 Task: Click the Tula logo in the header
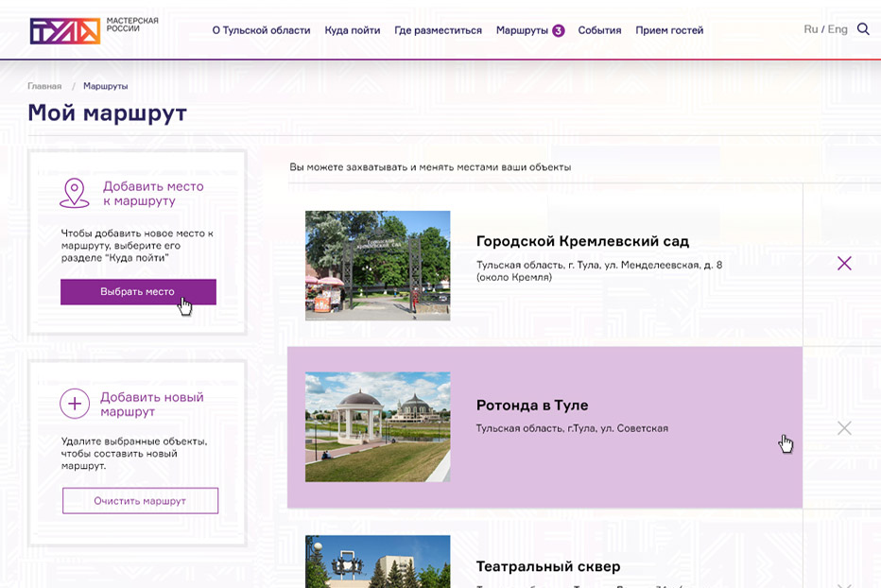[65, 31]
